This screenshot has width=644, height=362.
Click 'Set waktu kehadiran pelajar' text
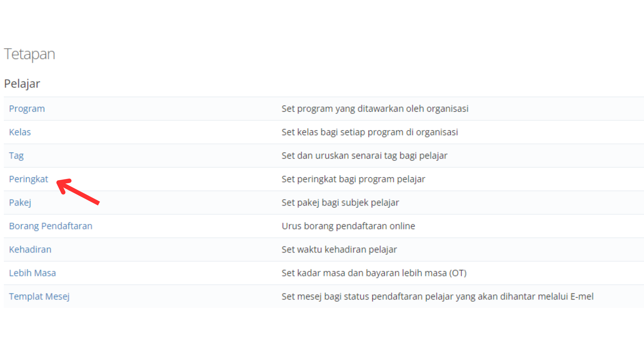coord(339,249)
